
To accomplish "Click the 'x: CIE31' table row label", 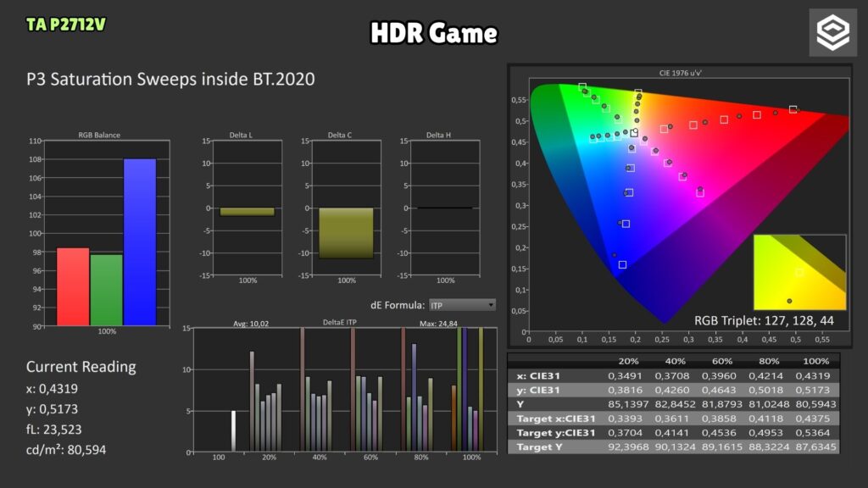I will 538,375.
